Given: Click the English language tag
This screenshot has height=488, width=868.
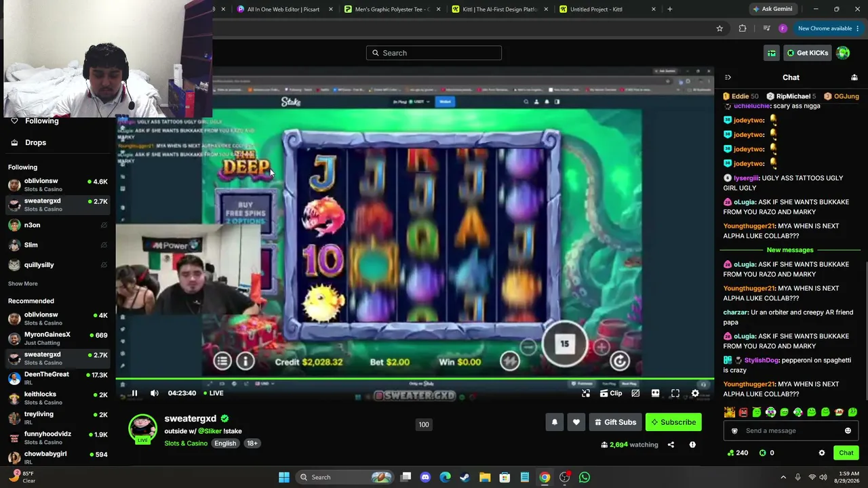Looking at the screenshot, I should coord(225,443).
